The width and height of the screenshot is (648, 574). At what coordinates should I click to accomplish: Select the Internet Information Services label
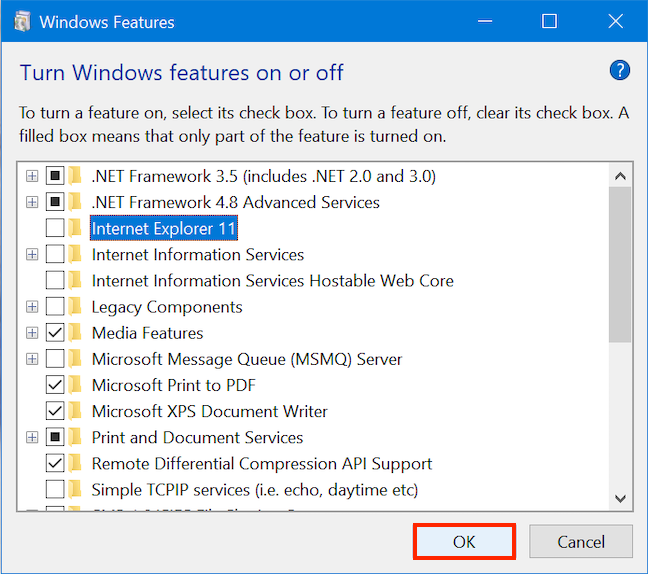[x=198, y=255]
